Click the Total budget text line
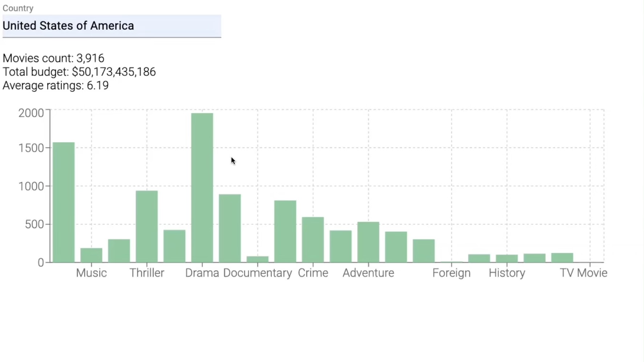The width and height of the screenshot is (644, 362). pyautogui.click(x=79, y=72)
